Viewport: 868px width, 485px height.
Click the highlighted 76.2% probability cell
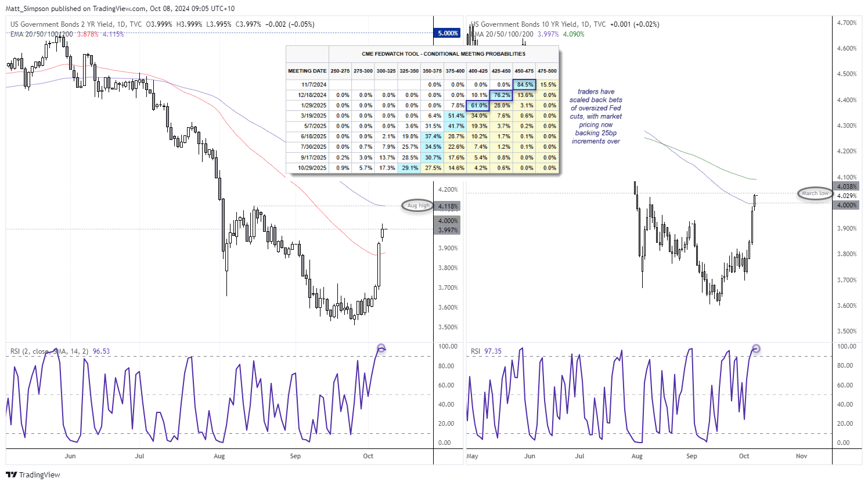point(502,95)
